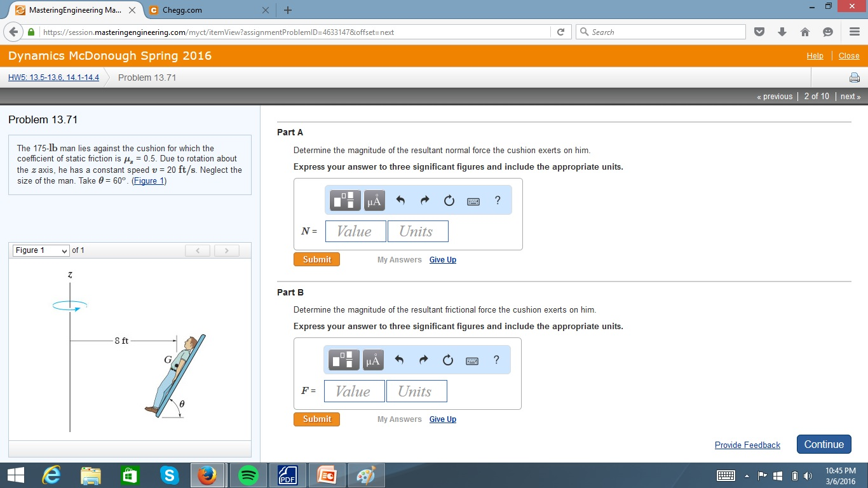This screenshot has height=488, width=868.
Task: Open the print page icon
Action: 854,77
